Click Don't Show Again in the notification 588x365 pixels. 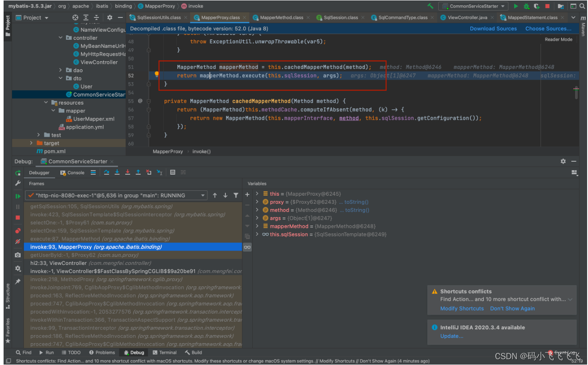(x=512, y=309)
